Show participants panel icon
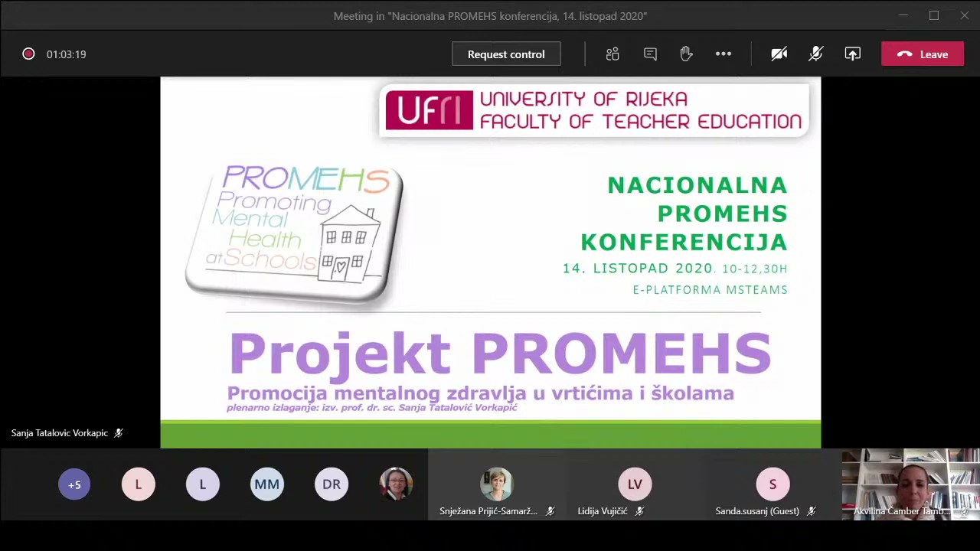This screenshot has height=551, width=980. coord(612,54)
